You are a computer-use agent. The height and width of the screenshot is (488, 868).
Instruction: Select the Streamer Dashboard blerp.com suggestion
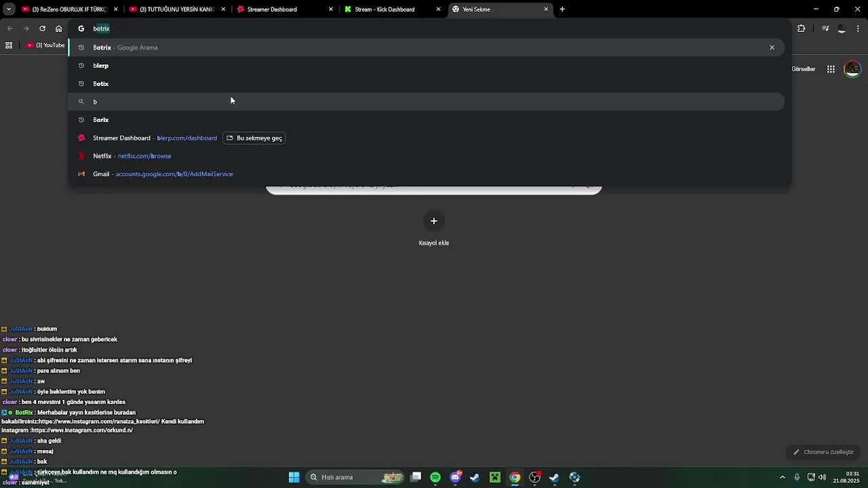[x=427, y=138]
